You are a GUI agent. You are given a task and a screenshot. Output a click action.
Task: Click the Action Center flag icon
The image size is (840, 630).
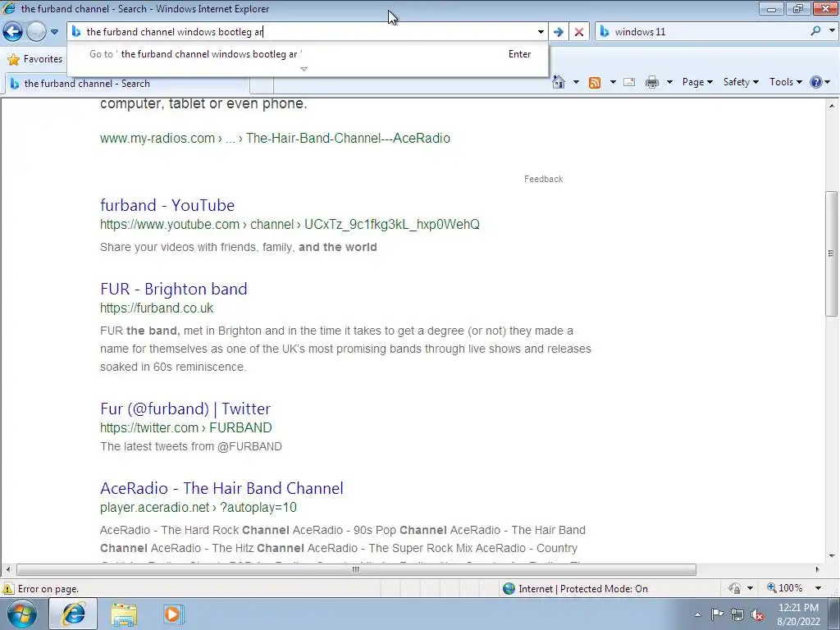tap(717, 614)
